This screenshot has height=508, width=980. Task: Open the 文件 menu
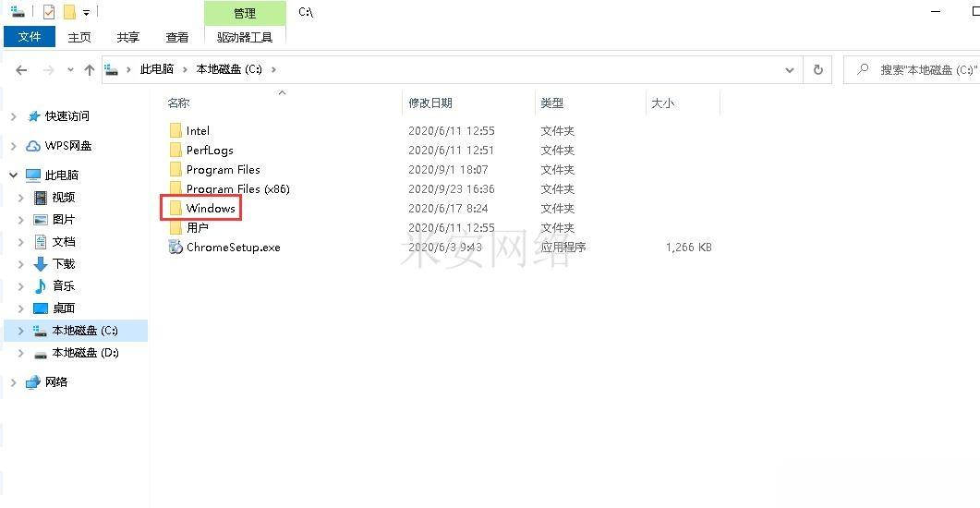[30, 37]
